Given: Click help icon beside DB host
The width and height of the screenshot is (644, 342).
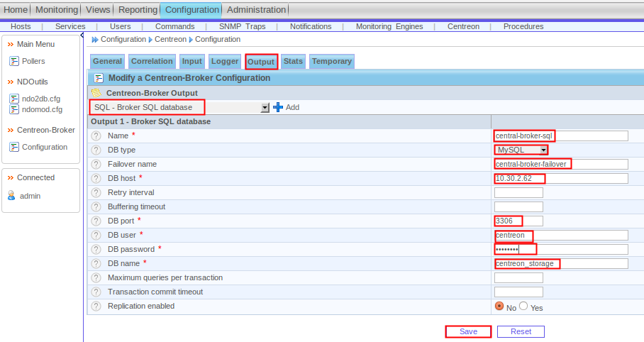Looking at the screenshot, I should [96, 178].
